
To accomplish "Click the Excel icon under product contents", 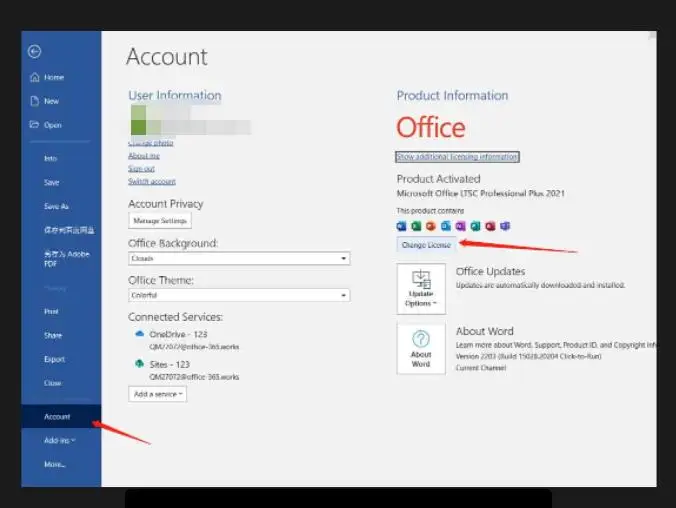I will (x=416, y=226).
